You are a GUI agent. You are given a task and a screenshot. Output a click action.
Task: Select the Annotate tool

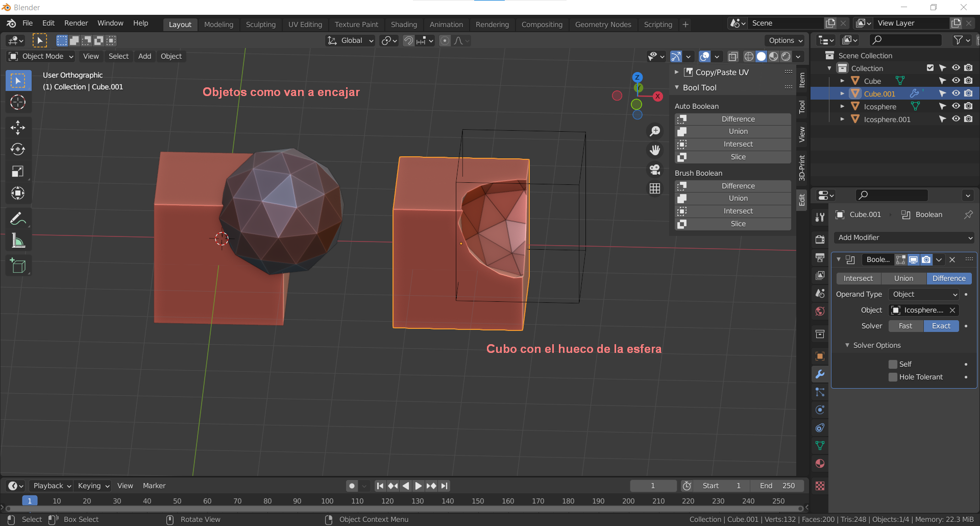point(18,219)
